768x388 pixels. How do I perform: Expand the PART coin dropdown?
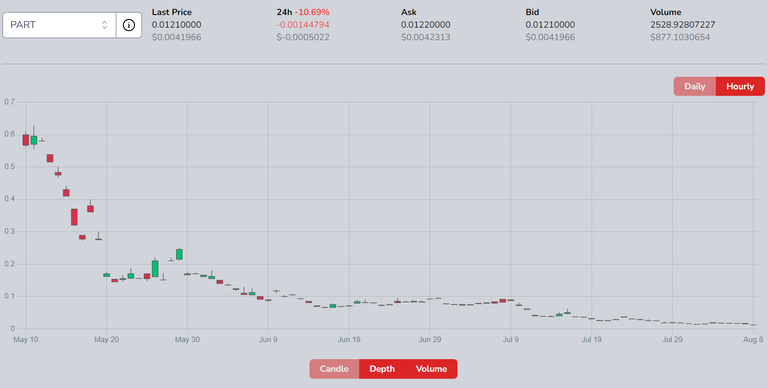(59, 25)
